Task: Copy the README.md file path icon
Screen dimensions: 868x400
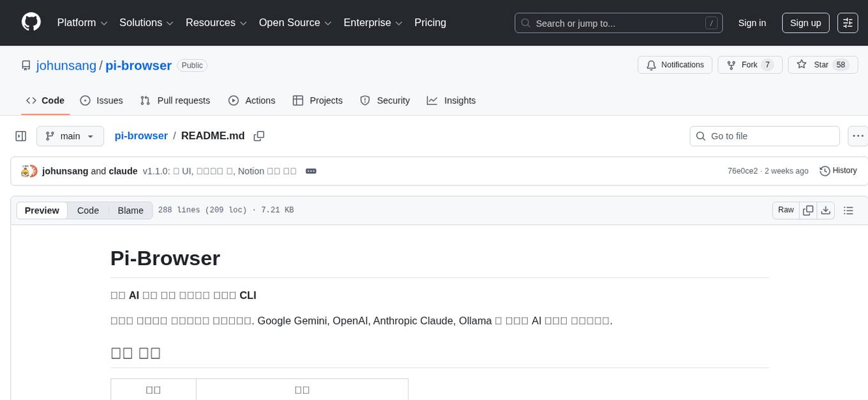Action: (x=259, y=135)
